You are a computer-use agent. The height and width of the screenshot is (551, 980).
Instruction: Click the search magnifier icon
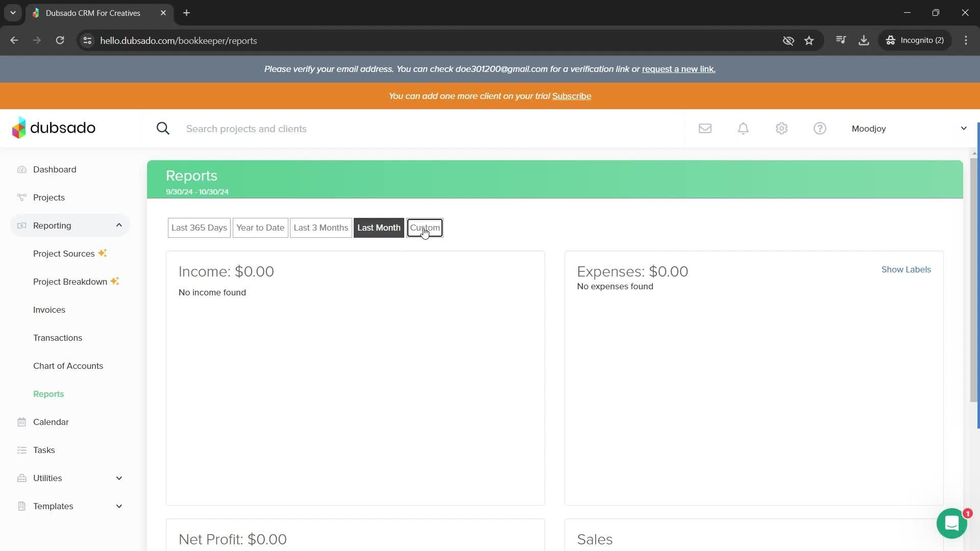[x=163, y=129]
